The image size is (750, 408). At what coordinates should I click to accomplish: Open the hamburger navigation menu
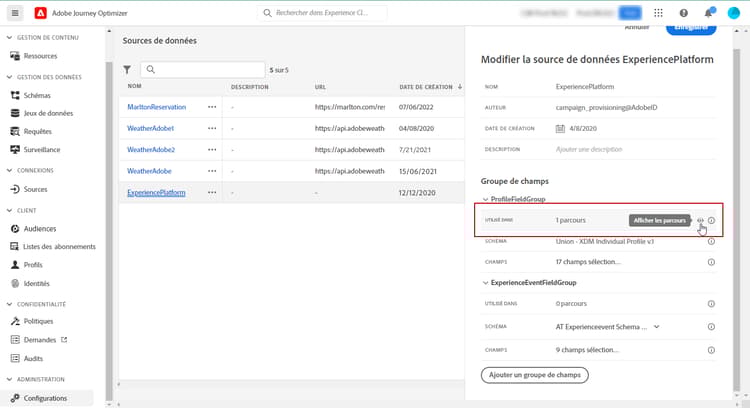15,13
